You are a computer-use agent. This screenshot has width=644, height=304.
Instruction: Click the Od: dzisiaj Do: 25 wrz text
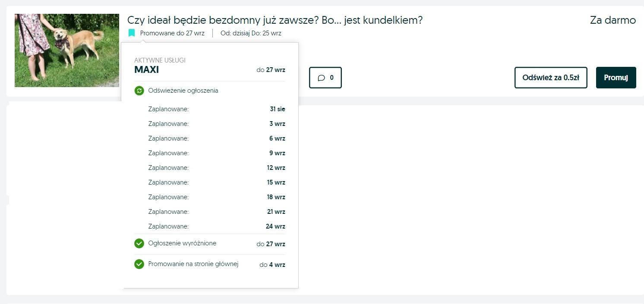251,33
